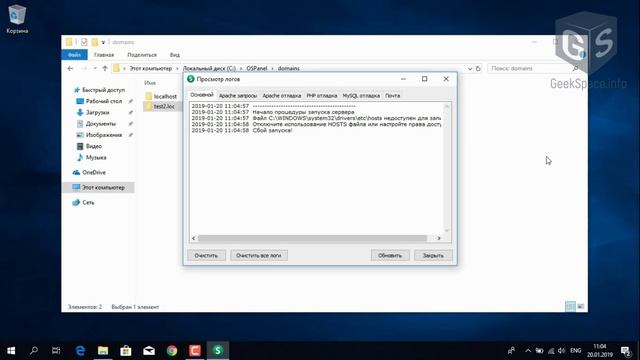640x360 pixels.
Task: Click Очистить все логи button
Action: click(x=259, y=256)
